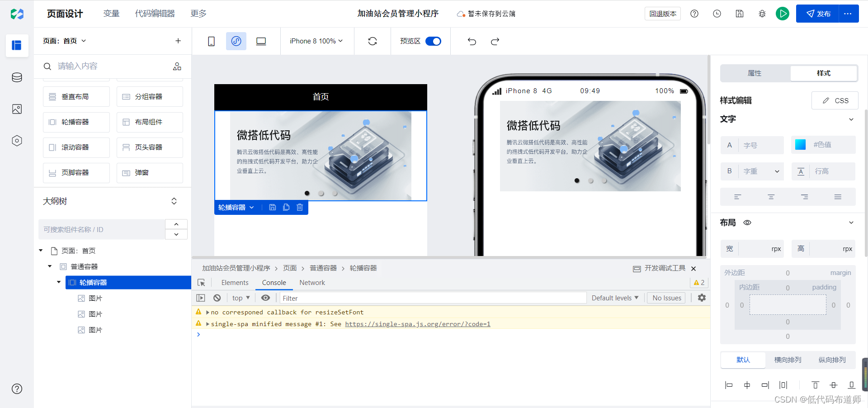Image resolution: width=868 pixels, height=408 pixels.
Task: Activate the element inspector in dev tools
Action: click(201, 283)
